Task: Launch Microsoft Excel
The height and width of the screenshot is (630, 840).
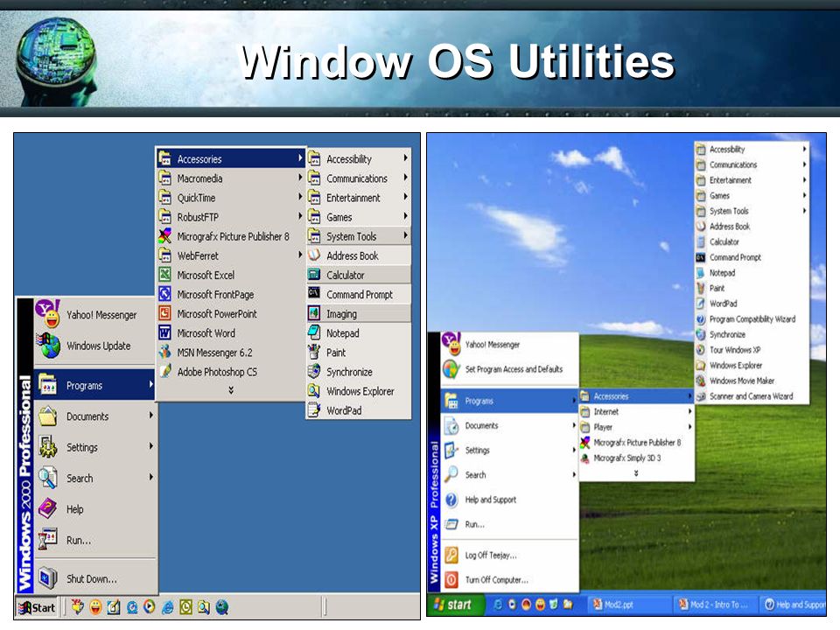Action: click(x=231, y=275)
